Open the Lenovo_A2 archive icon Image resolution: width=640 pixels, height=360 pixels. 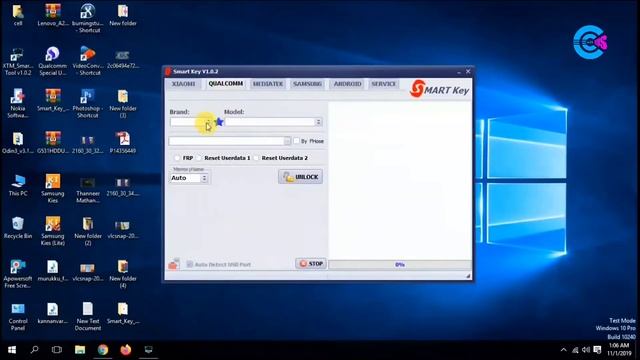pos(53,15)
